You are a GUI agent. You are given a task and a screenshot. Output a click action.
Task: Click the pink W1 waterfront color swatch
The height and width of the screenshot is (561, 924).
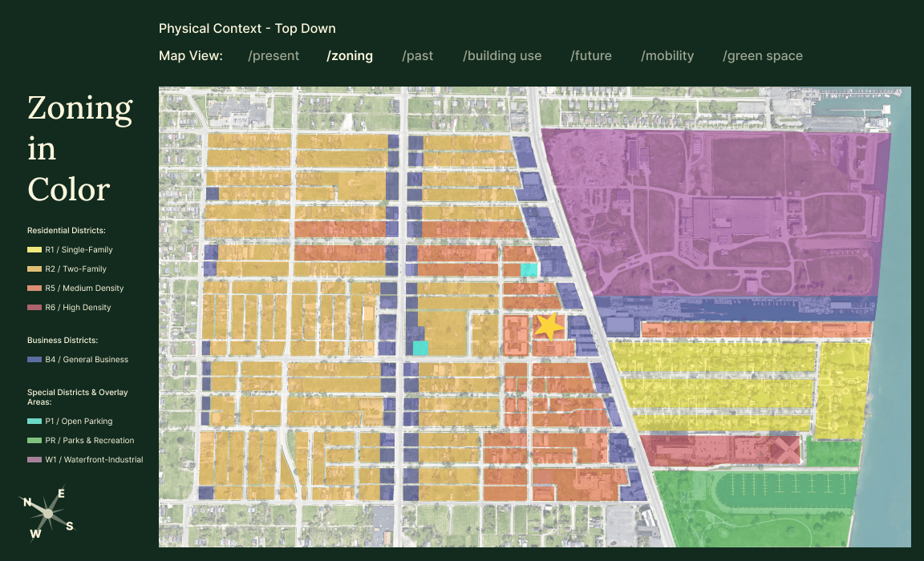pos(33,459)
